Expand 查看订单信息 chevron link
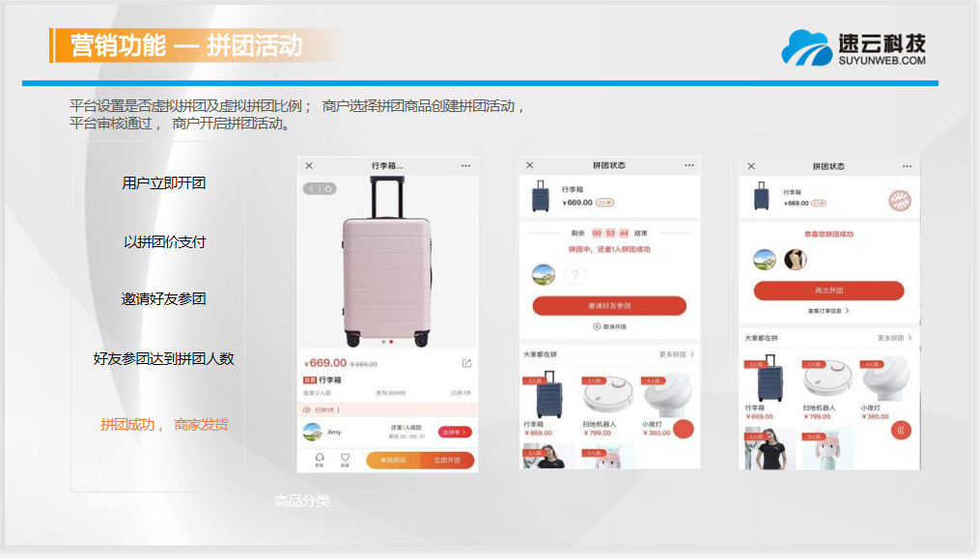The width and height of the screenshot is (980, 559). click(828, 311)
